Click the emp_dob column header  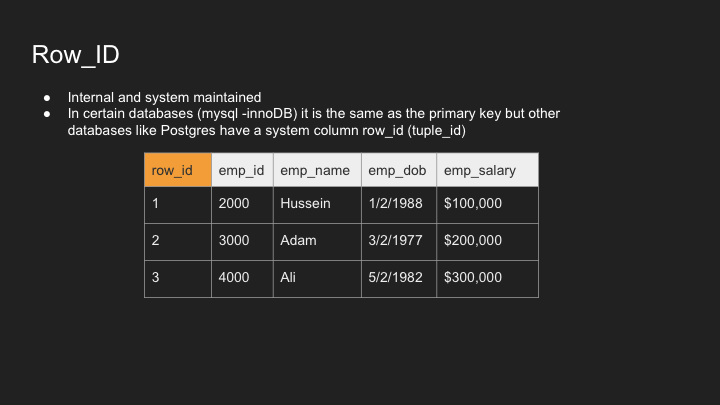(x=399, y=170)
